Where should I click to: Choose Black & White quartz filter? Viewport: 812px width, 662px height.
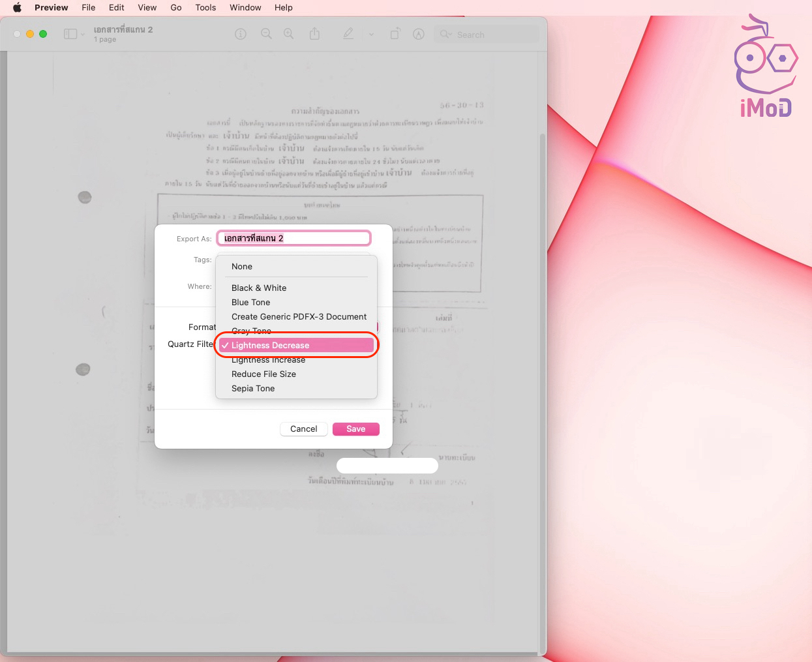259,288
